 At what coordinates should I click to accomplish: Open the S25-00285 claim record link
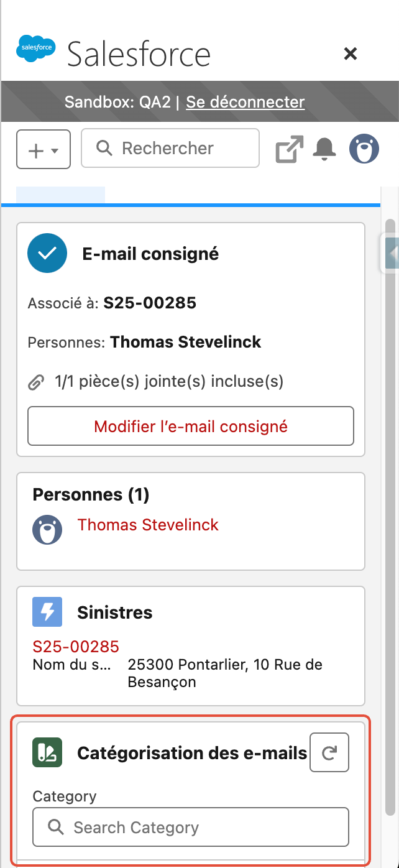click(x=76, y=647)
